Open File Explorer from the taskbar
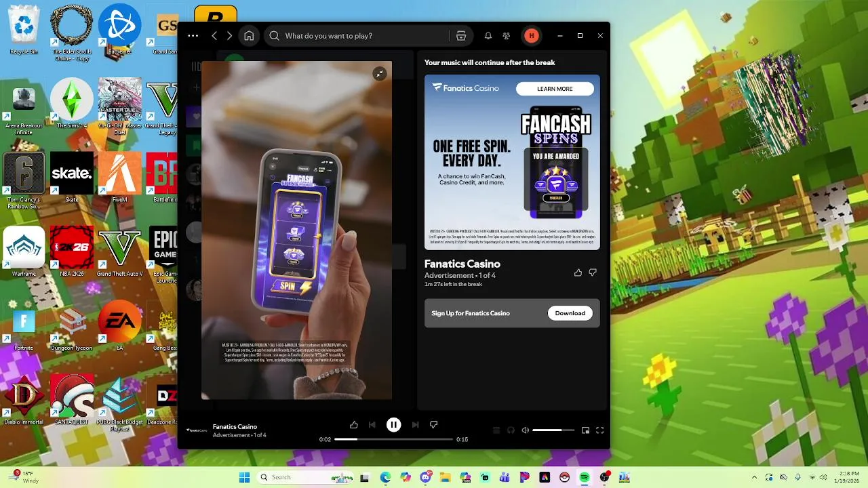Image resolution: width=868 pixels, height=488 pixels. (446, 477)
